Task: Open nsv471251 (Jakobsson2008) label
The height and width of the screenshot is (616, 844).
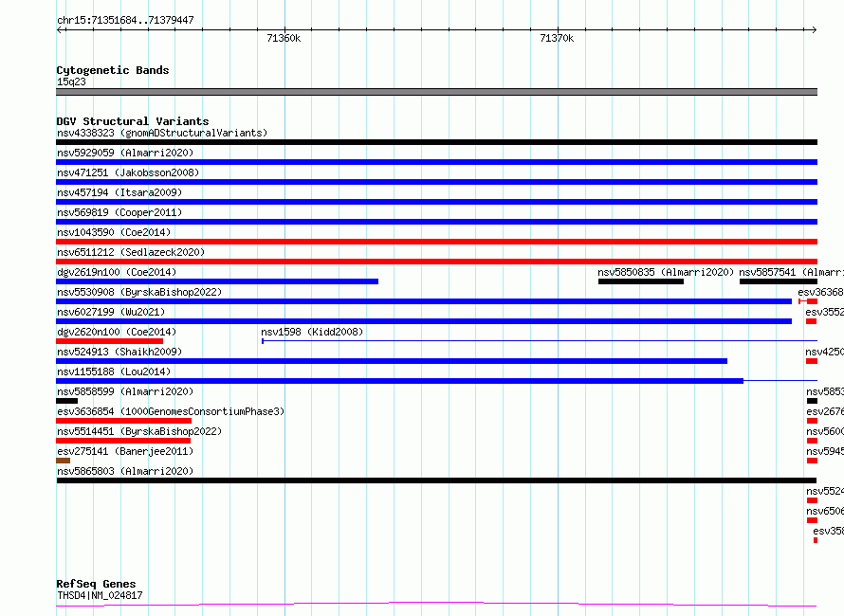Action: (x=128, y=172)
